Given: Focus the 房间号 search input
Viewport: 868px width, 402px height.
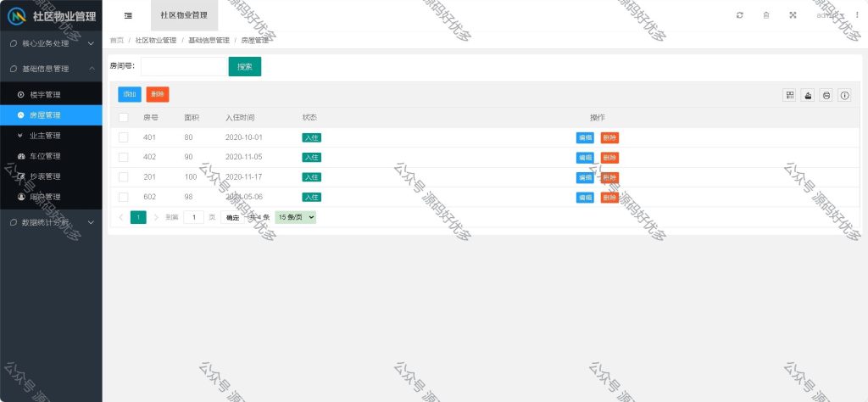Looking at the screenshot, I should coord(185,66).
